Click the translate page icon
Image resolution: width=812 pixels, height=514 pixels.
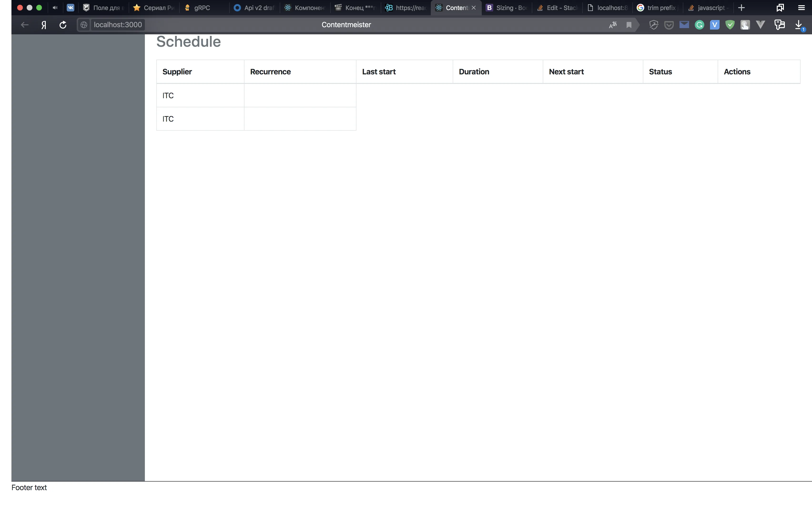point(613,25)
